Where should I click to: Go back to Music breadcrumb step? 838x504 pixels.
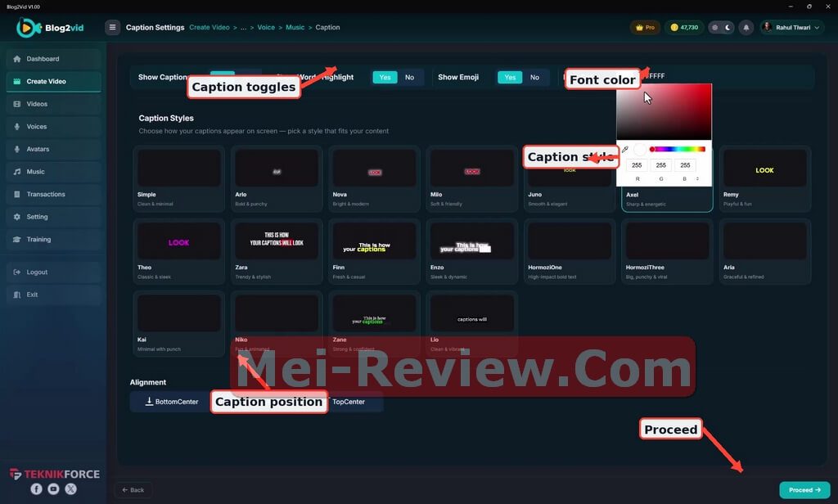pos(295,27)
